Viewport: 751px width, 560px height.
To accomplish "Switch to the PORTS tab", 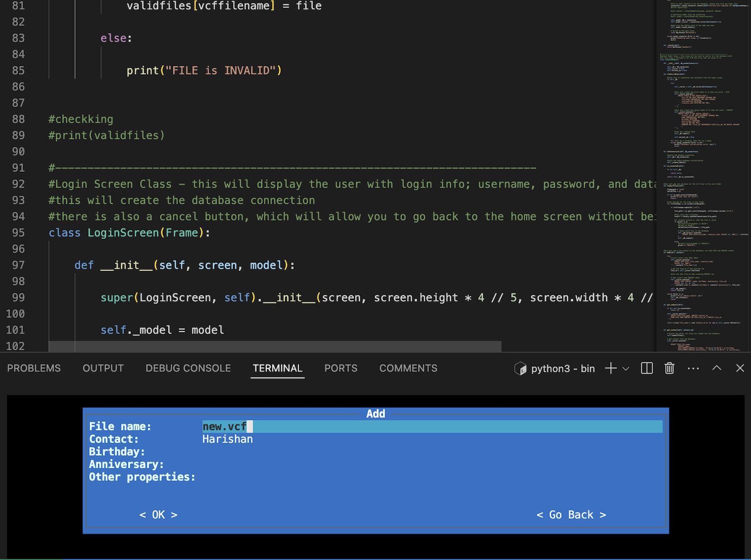I will click(341, 368).
